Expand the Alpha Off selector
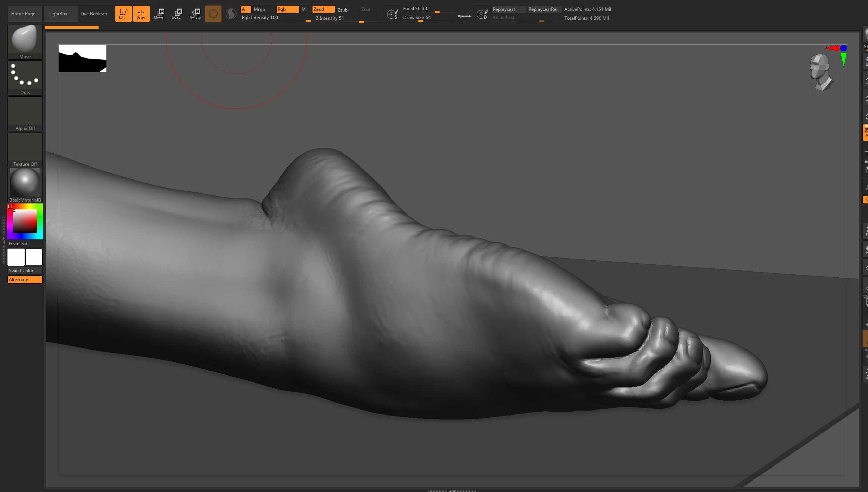The image size is (868, 492). (x=25, y=113)
